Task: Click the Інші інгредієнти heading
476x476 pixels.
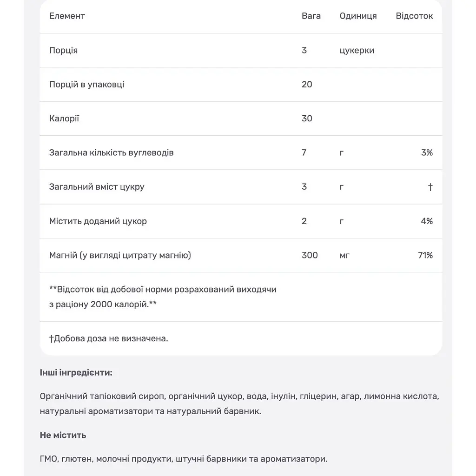Action: point(76,372)
